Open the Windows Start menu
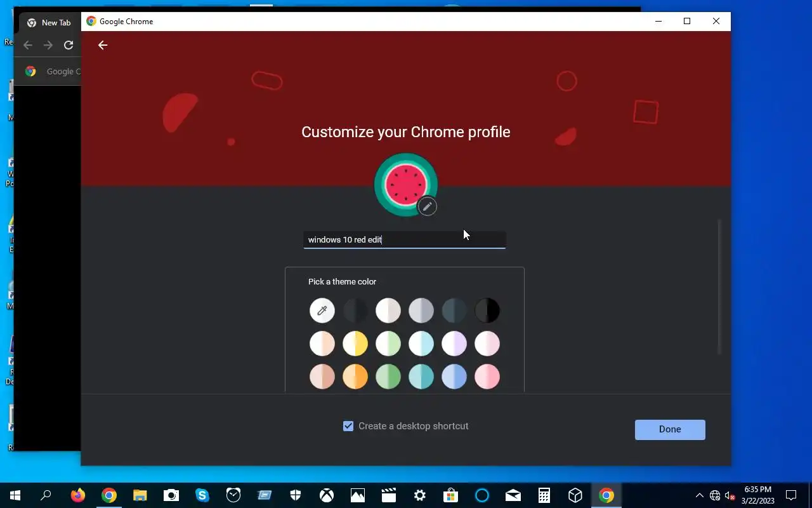 [15, 495]
